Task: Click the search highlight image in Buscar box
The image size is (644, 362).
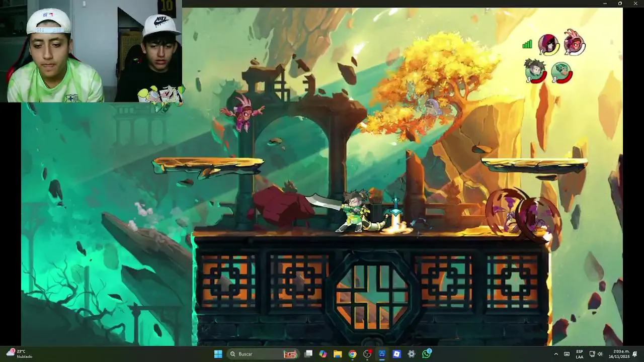Action: pyautogui.click(x=290, y=354)
